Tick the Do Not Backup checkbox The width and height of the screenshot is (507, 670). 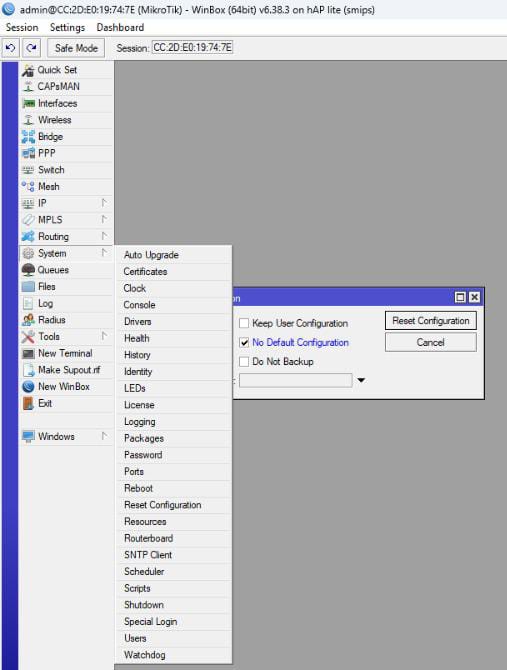[x=244, y=361]
